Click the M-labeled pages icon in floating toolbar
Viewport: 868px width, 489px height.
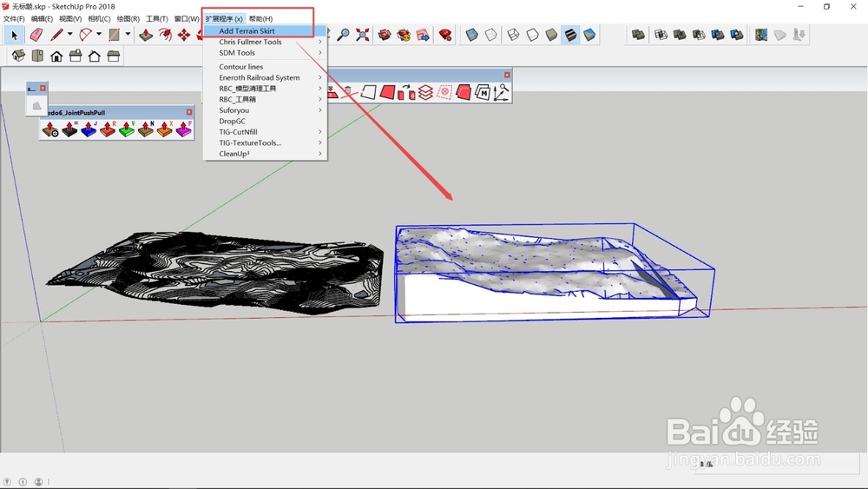(482, 92)
